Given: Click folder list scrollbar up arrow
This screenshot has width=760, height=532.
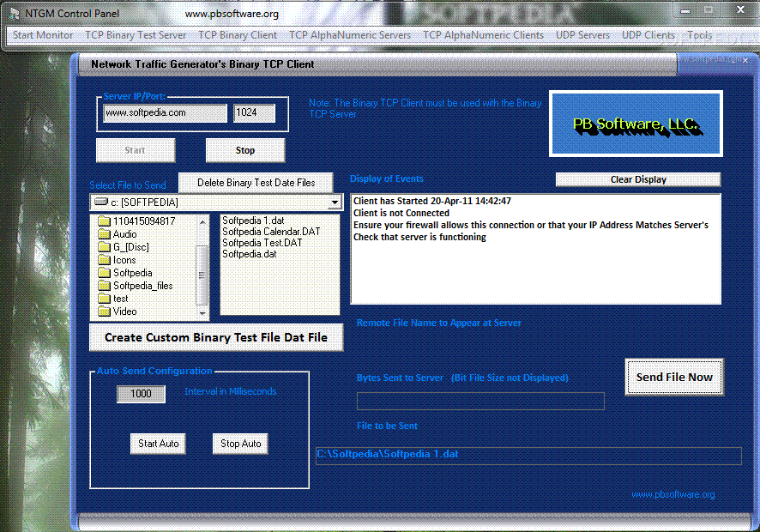Looking at the screenshot, I should point(202,221).
